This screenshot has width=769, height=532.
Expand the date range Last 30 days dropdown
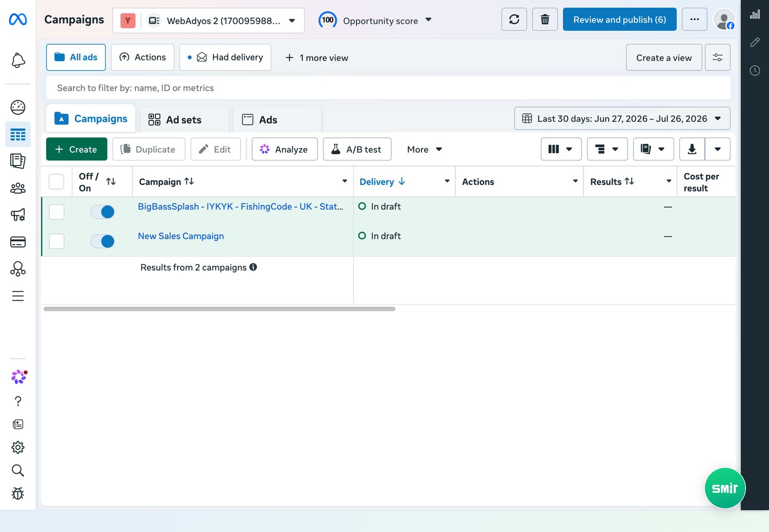pos(622,118)
